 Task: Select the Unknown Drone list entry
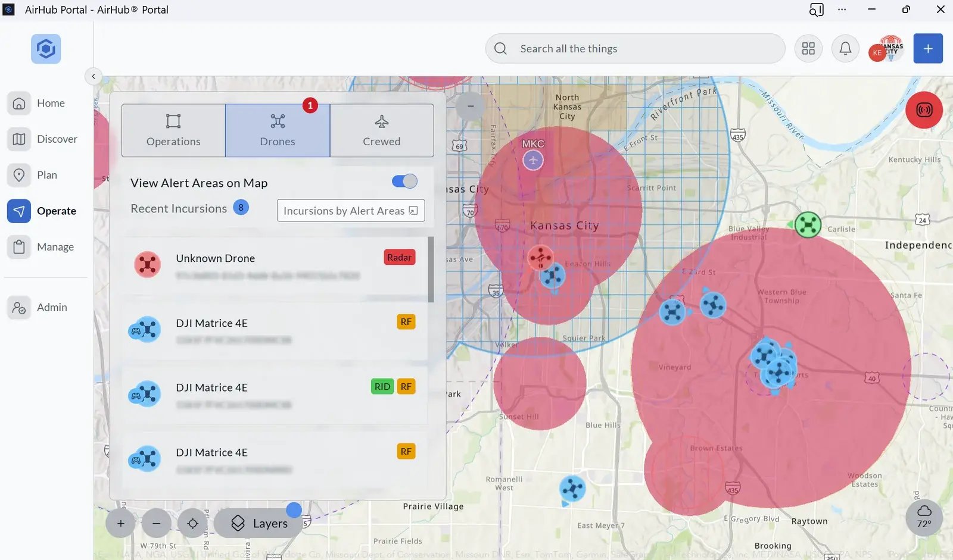point(275,265)
